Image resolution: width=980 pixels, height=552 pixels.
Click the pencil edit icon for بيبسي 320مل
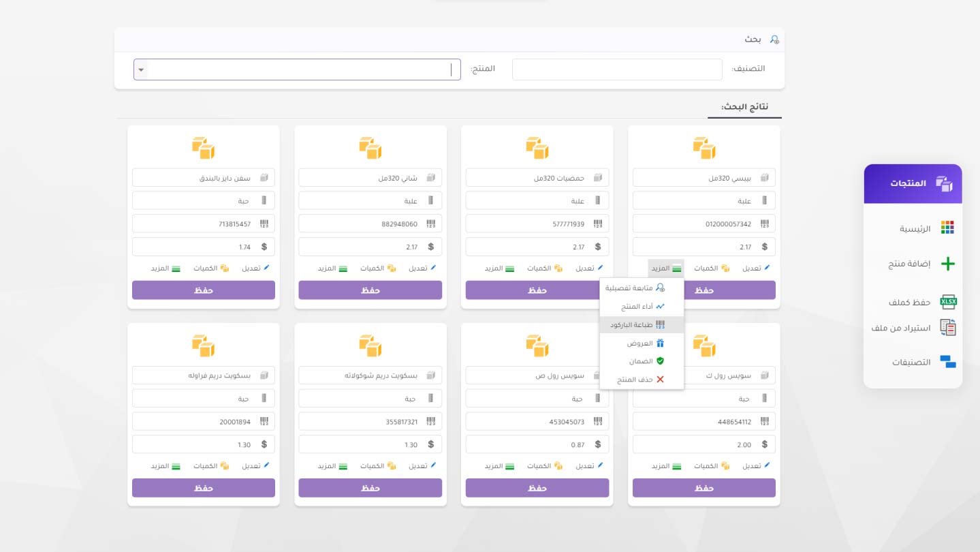[x=767, y=268]
